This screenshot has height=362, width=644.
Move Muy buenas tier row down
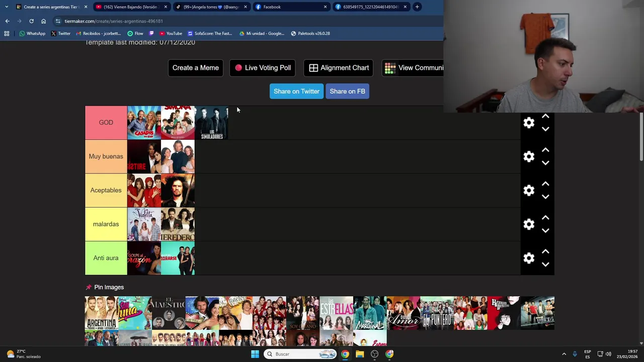click(545, 163)
